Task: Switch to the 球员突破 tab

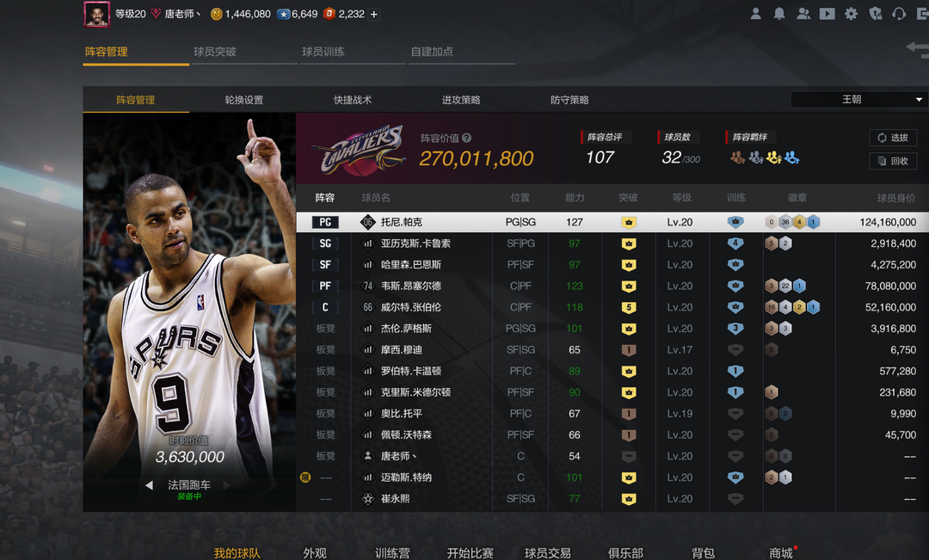Action: pos(215,52)
